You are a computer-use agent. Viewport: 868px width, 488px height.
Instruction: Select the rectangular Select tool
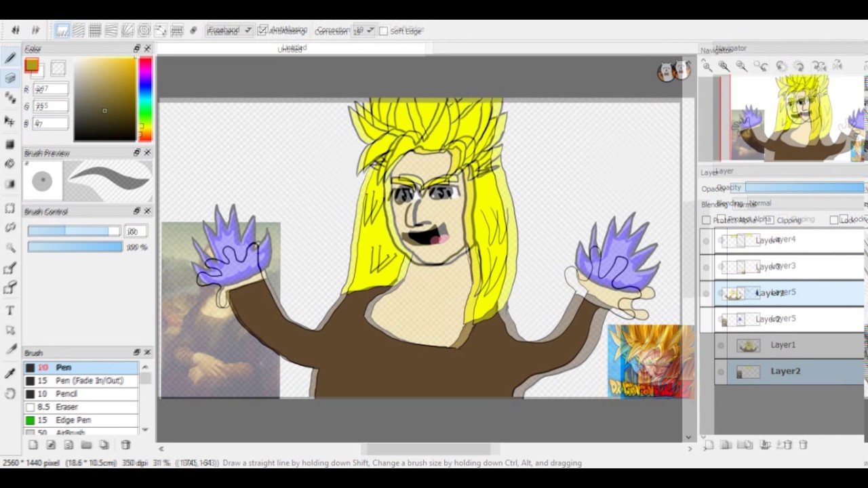(x=10, y=209)
